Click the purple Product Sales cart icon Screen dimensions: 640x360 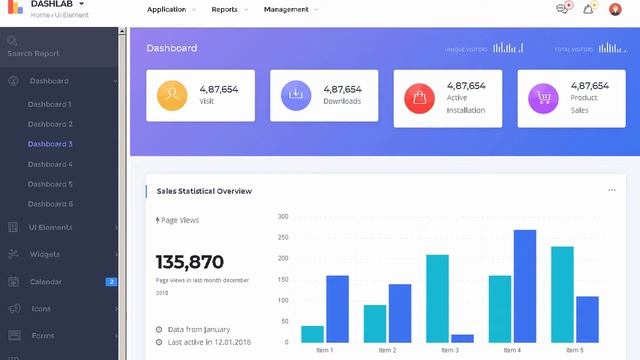point(543,98)
